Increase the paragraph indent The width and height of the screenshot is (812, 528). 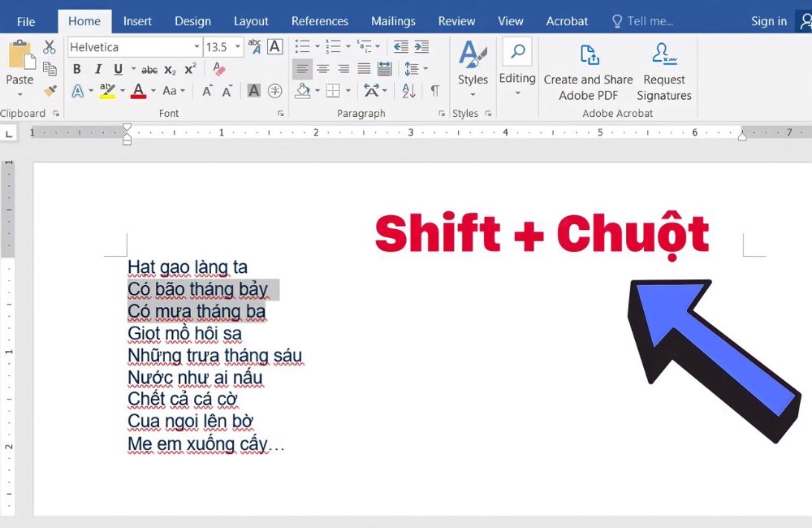pos(421,47)
